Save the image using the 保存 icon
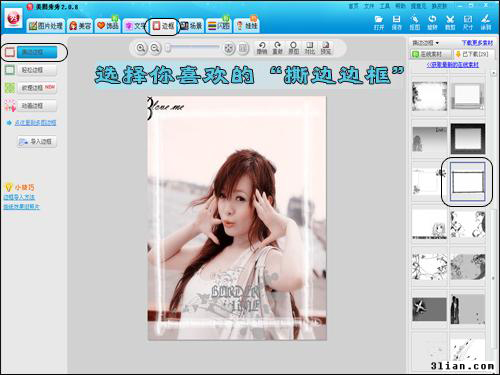Viewport: 500px width, 375px height. click(396, 23)
